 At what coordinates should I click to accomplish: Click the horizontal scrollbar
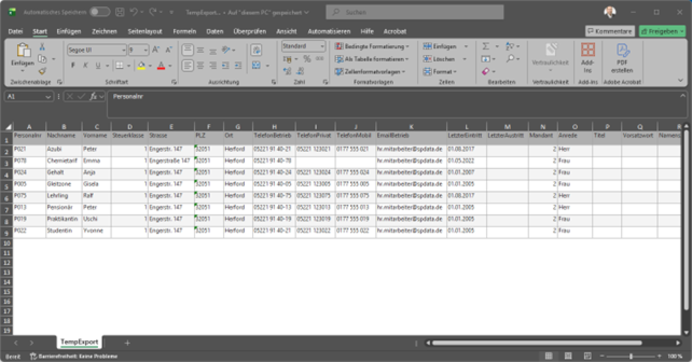(x=537, y=343)
